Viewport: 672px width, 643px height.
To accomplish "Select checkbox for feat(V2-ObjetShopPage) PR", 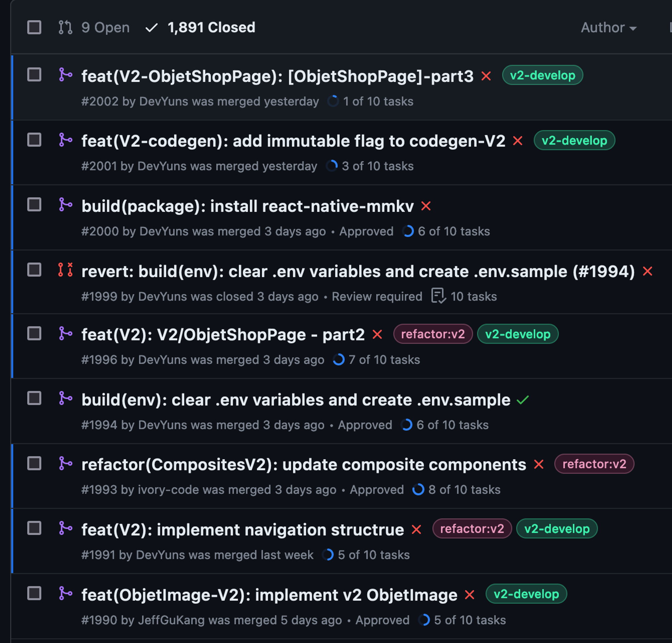I will (34, 75).
